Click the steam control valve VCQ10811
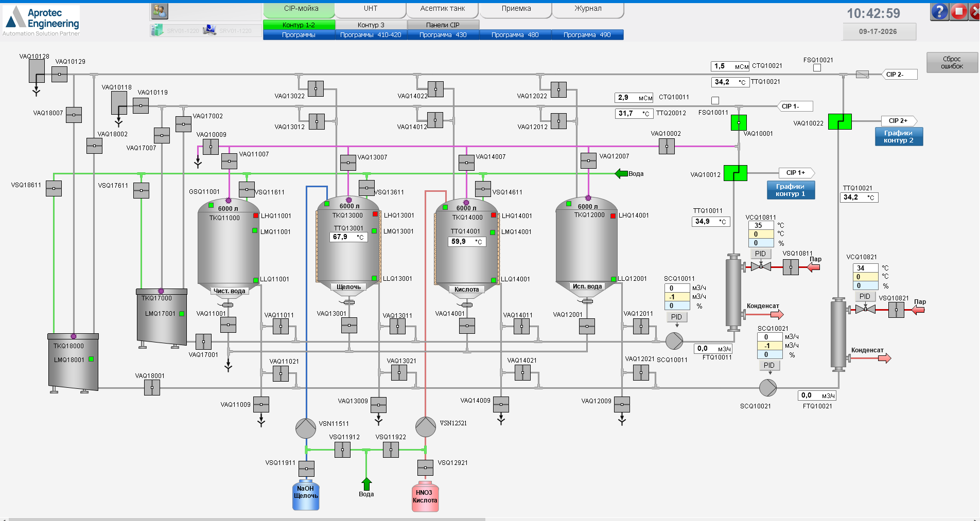980x521 pixels. (x=761, y=266)
